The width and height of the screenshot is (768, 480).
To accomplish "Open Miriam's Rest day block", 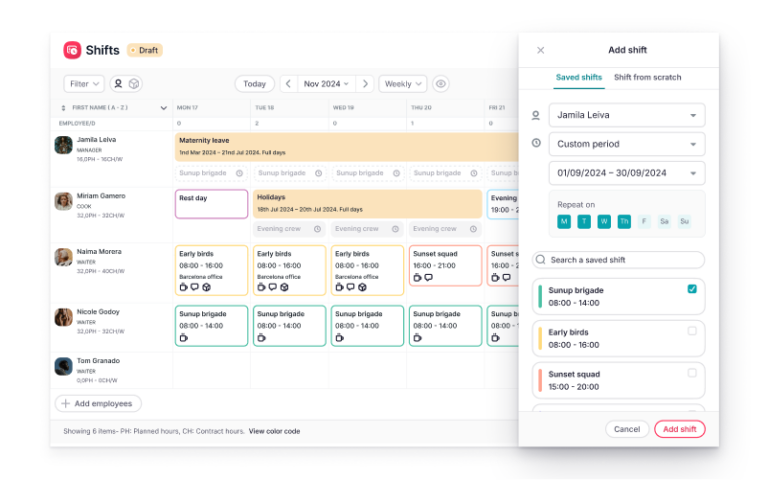I will coord(212,204).
